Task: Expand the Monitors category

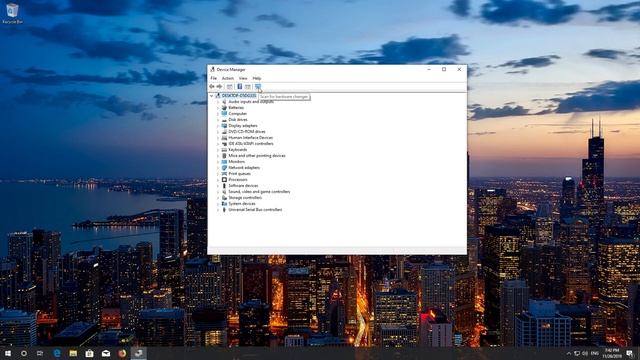Action: point(218,162)
